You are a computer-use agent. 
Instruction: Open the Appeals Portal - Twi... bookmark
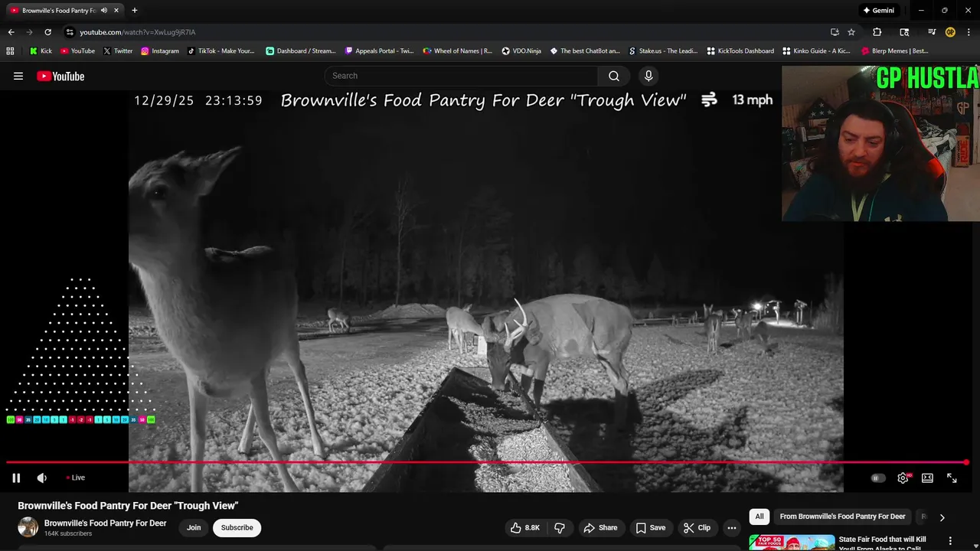[379, 51]
